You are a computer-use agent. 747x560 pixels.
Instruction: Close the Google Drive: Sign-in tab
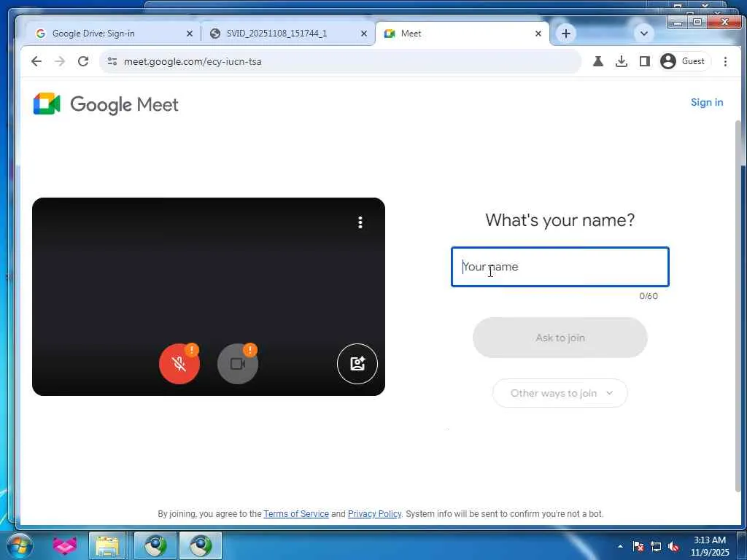(189, 34)
